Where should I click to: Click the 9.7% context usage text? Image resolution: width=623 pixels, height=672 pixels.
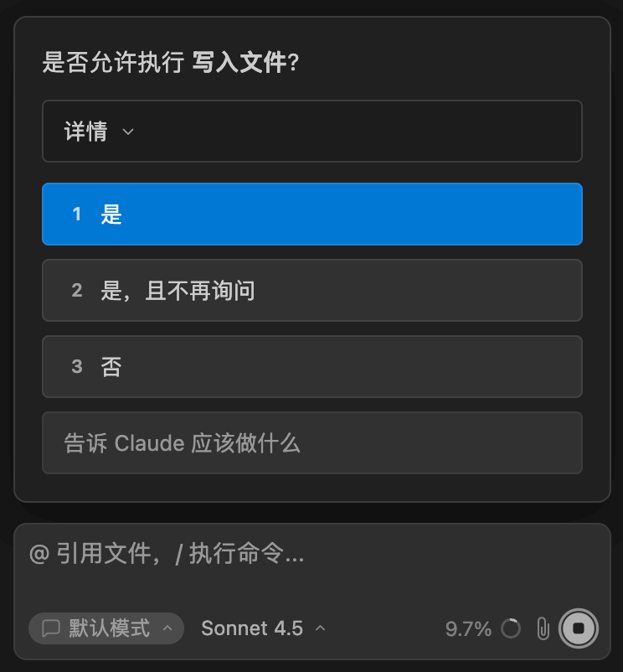pos(468,628)
